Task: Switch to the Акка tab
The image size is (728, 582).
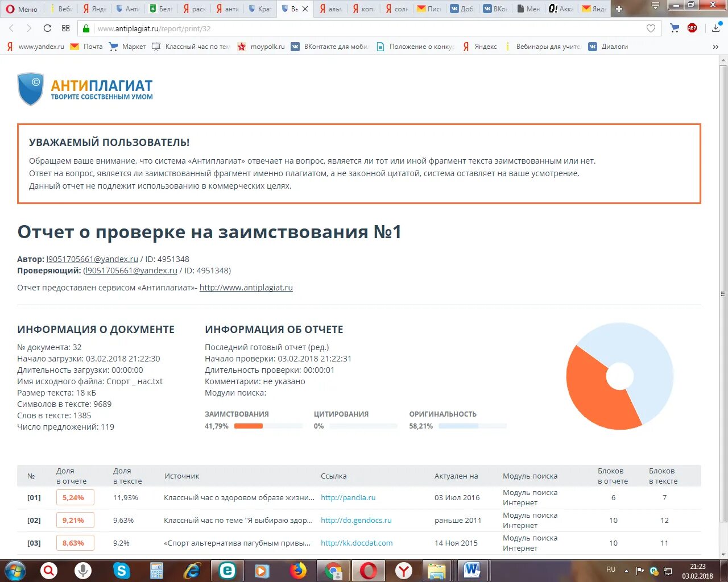Action: pyautogui.click(x=561, y=9)
